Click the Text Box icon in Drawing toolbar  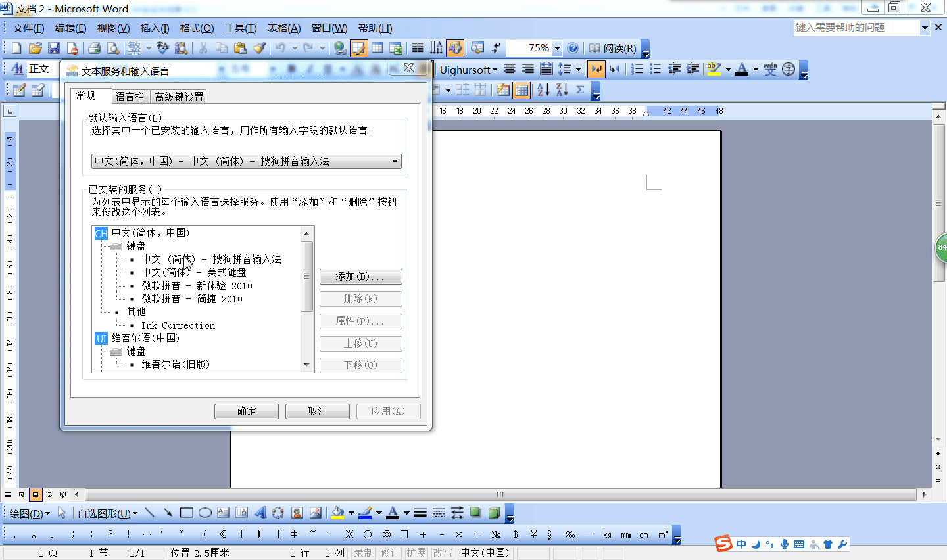point(223,513)
